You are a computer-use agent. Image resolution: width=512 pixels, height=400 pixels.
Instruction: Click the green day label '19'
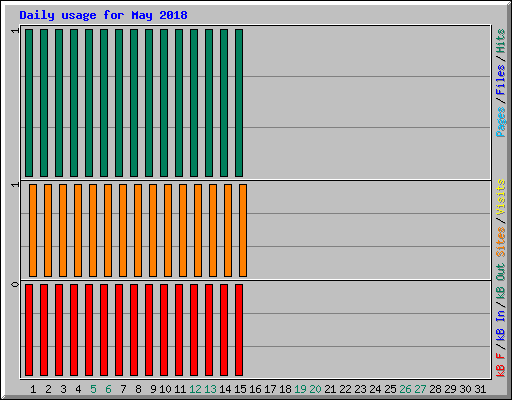tap(300, 389)
